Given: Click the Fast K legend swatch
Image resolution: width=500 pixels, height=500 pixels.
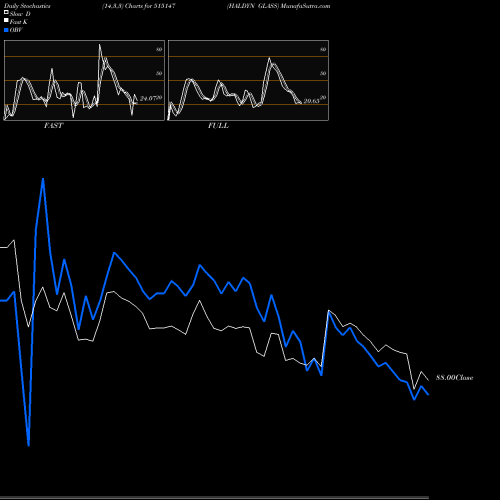Looking at the screenshot, I should (x=6, y=20).
